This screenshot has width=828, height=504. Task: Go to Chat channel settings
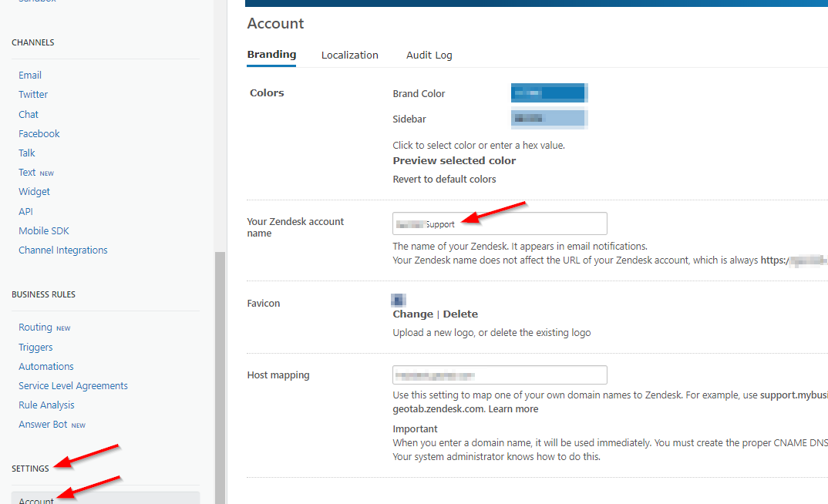29,115
